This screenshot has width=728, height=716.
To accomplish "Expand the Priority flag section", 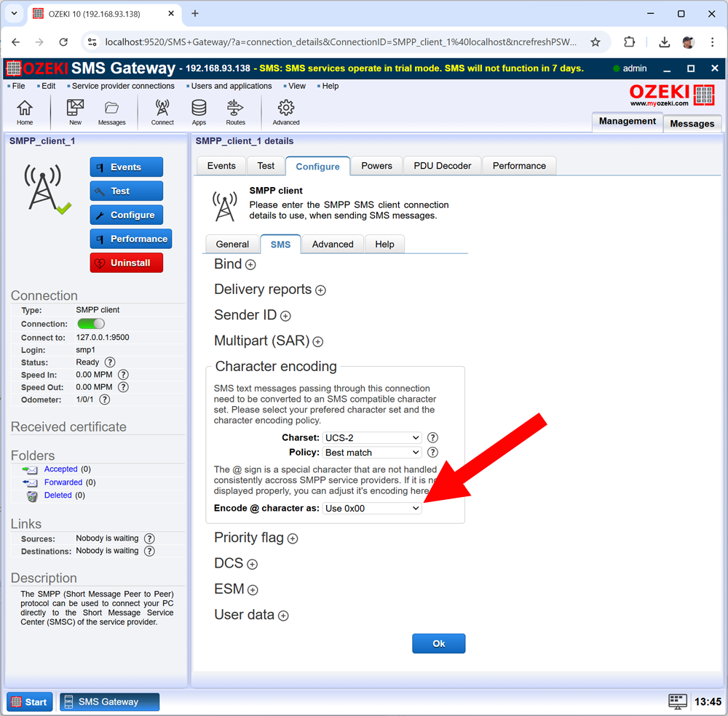I will pyautogui.click(x=293, y=538).
